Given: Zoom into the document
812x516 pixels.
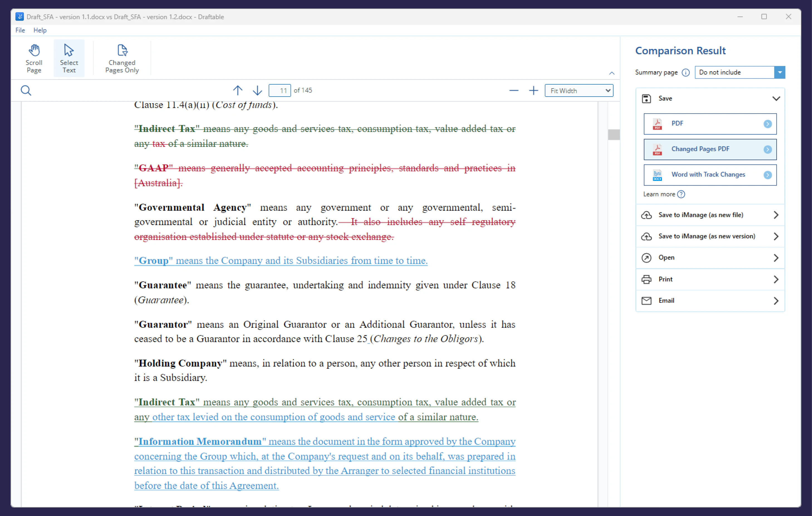Looking at the screenshot, I should 533,90.
